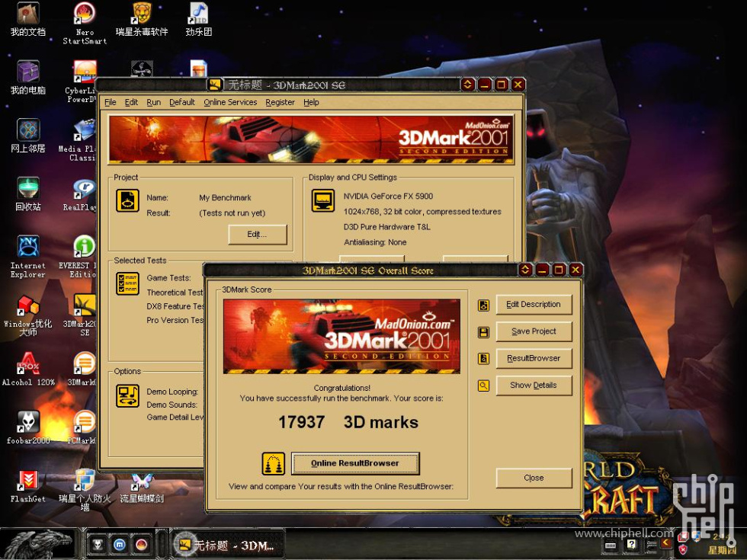Click the Edit... button in Project section
Viewport: 747px width, 560px height.
[x=258, y=235]
